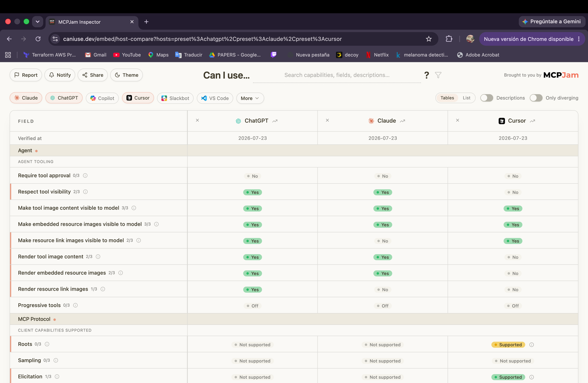The width and height of the screenshot is (588, 383).
Task: Remove the Claude column with its X
Action: tap(327, 120)
